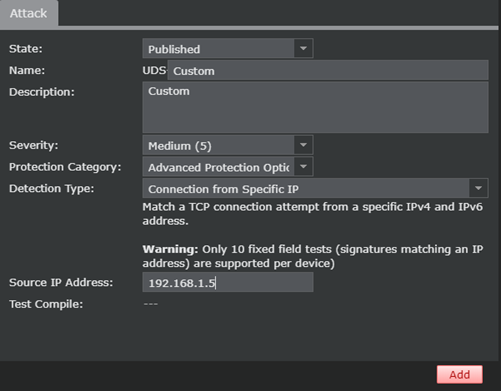501x391 pixels.
Task: Click the Description: label
Action: [x=42, y=92]
